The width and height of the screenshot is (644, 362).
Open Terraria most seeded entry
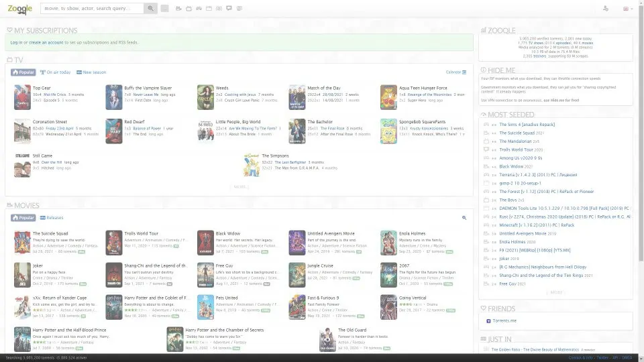(538, 175)
